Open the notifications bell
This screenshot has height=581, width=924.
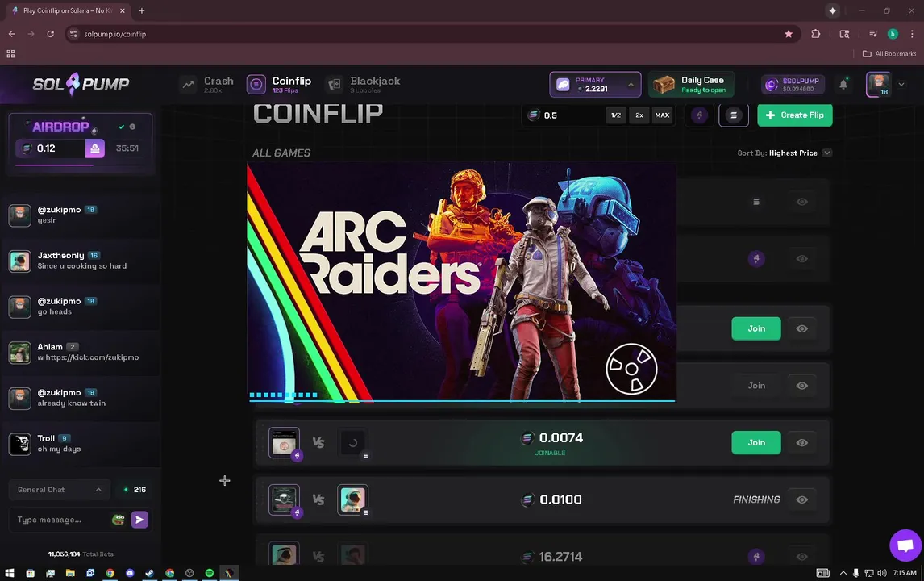point(843,85)
